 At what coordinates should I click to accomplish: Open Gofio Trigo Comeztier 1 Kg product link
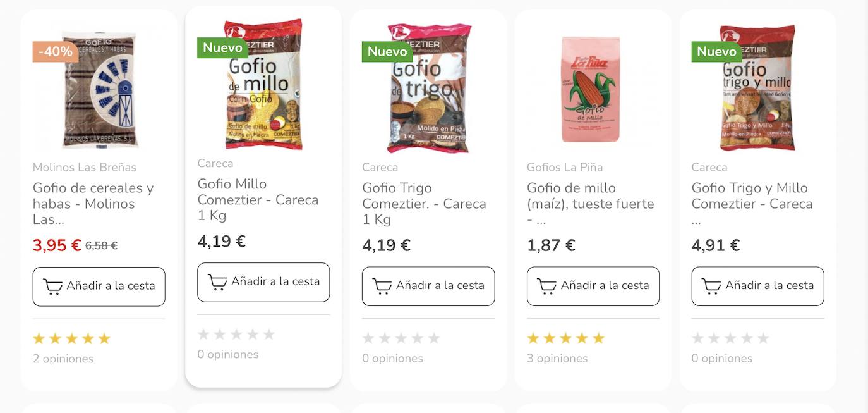pos(424,203)
